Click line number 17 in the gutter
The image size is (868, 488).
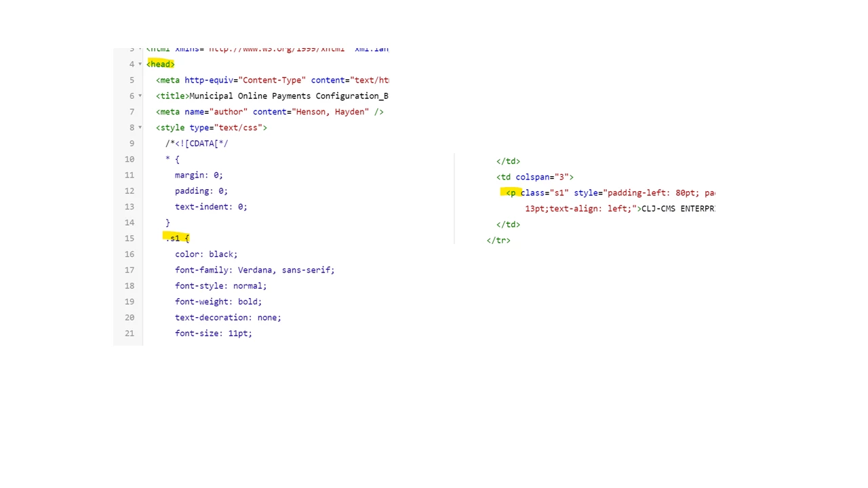[x=130, y=270]
